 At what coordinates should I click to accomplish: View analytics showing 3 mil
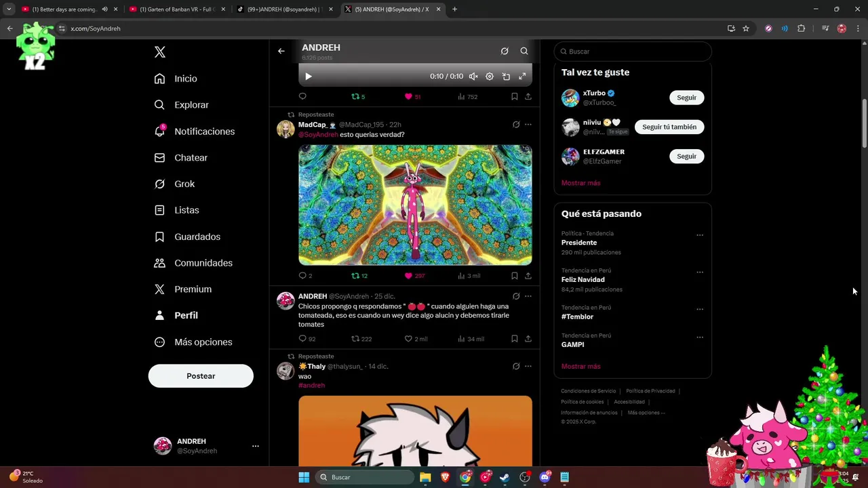469,276
